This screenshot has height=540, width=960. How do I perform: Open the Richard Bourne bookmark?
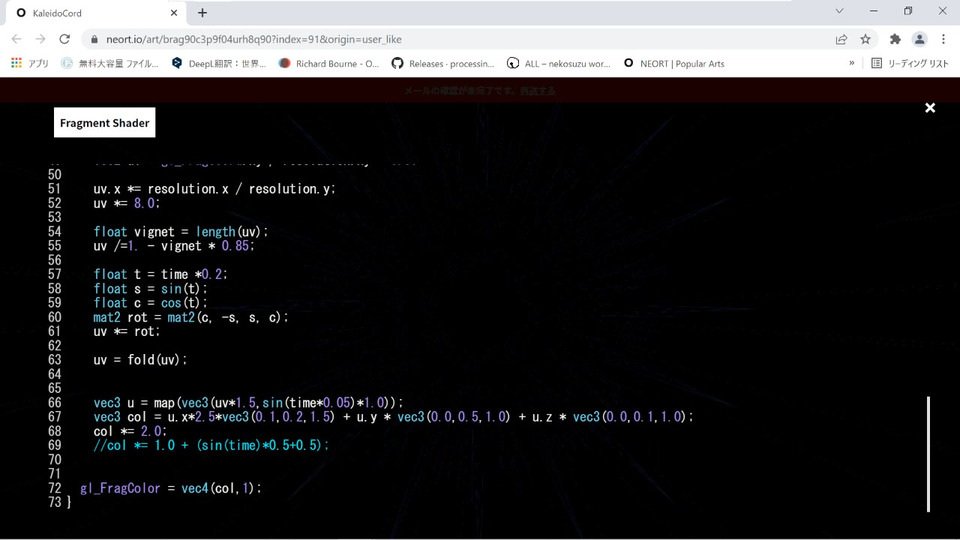tap(329, 63)
